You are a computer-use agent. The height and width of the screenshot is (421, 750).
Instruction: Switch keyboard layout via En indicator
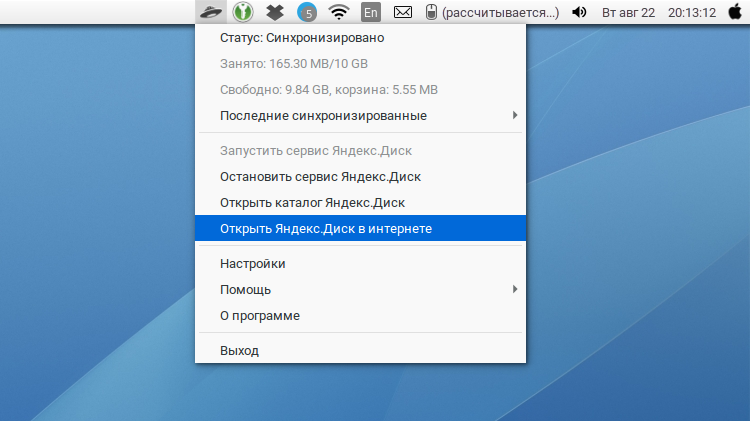pyautogui.click(x=371, y=12)
